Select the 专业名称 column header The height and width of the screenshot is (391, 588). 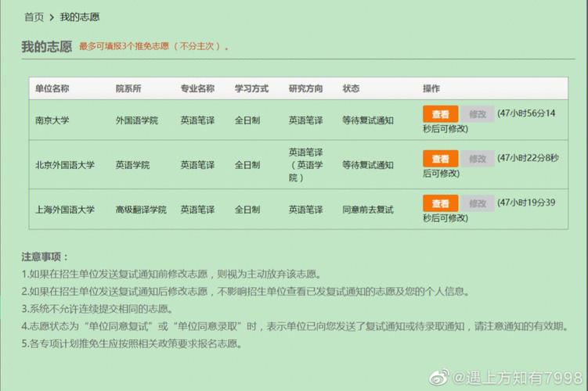pyautogui.click(x=197, y=89)
